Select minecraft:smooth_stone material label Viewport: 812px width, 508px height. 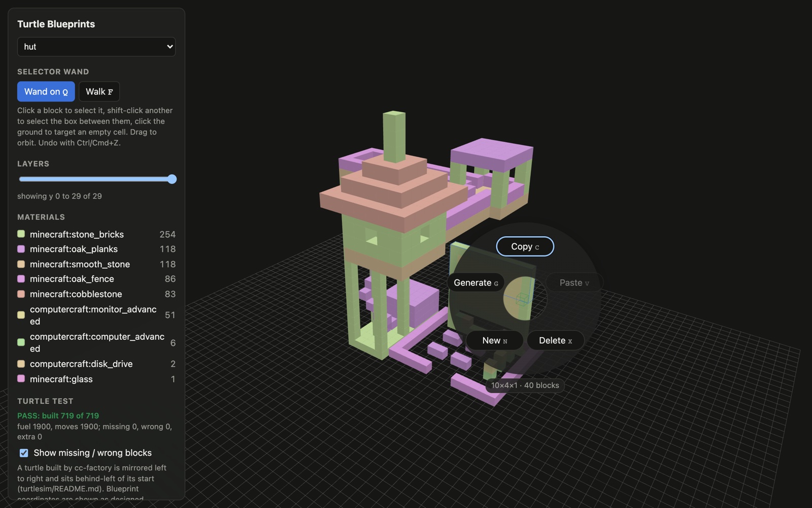click(x=80, y=264)
